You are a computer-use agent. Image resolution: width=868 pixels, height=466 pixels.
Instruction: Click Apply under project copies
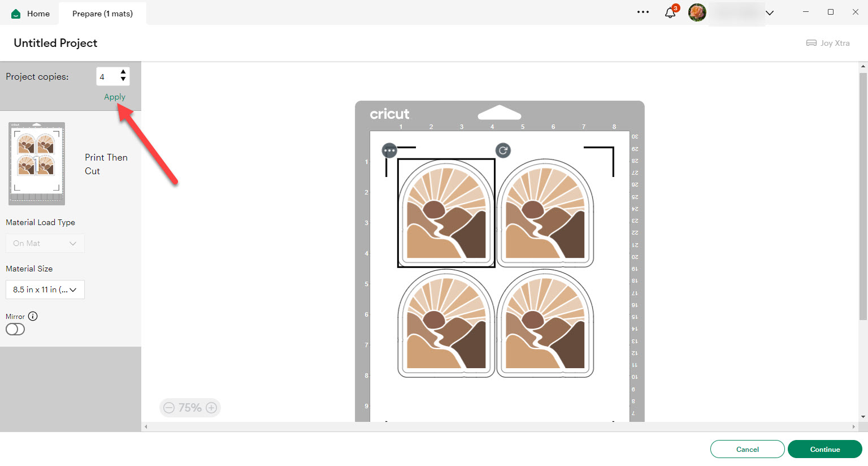(115, 97)
